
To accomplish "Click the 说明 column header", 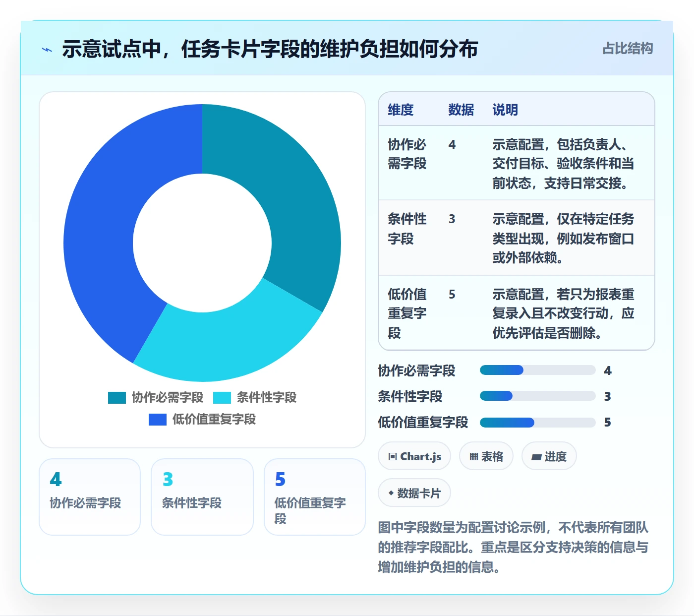I will pos(505,110).
